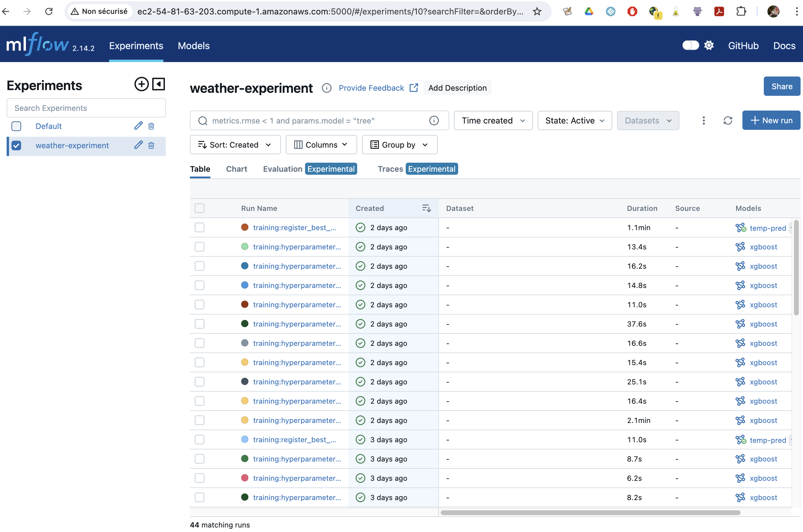This screenshot has height=532, width=803.
Task: Open the red PDF extension icon
Action: tap(719, 11)
